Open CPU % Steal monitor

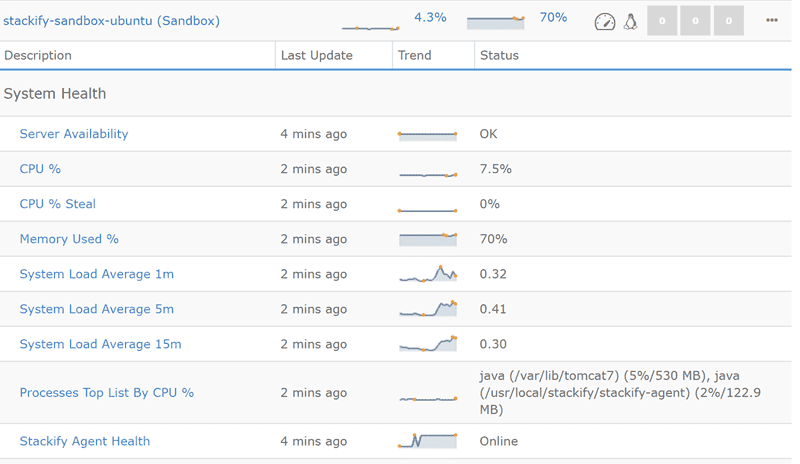point(58,204)
